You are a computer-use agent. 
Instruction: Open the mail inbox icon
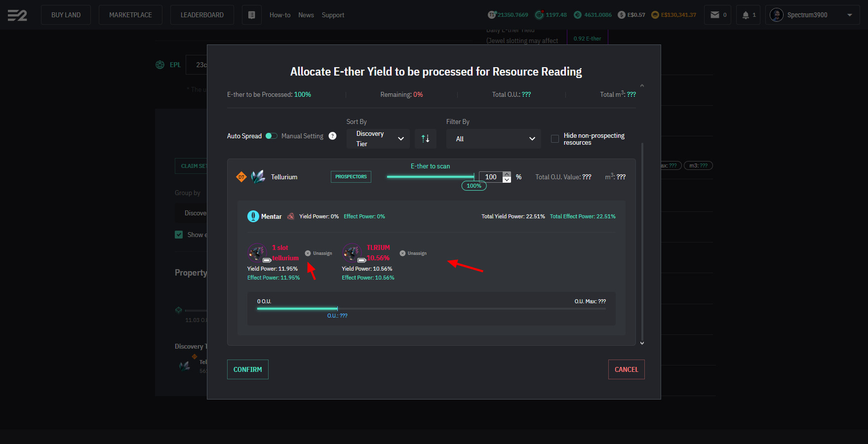715,15
